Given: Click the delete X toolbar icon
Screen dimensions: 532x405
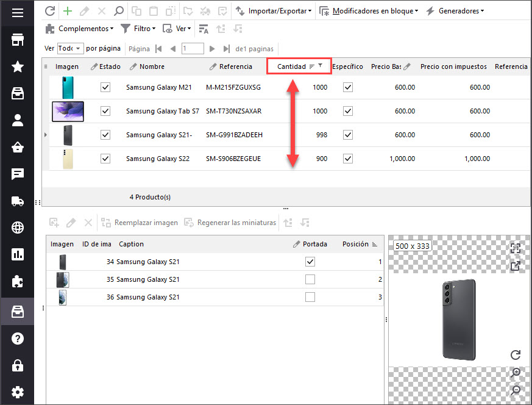Looking at the screenshot, I should (101, 11).
